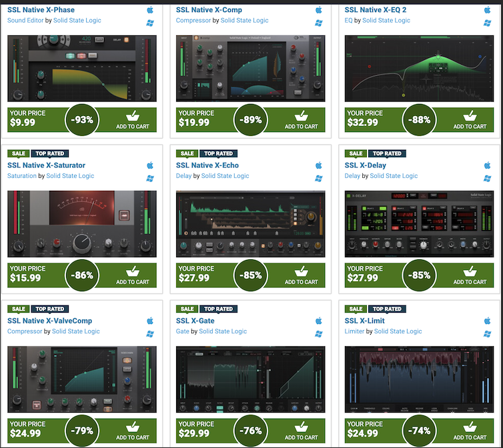Open the X-Limit plugin screenshot thumbnail
Image resolution: width=503 pixels, height=448 pixels.
(x=419, y=379)
